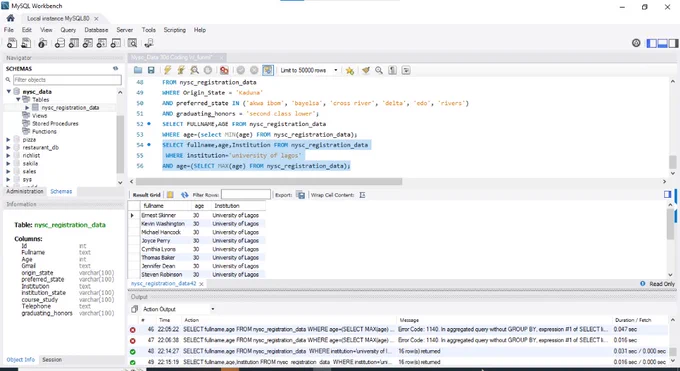Viewport: 680px width, 371px height.
Task: Expand the pizza schema
Action: click(8, 140)
